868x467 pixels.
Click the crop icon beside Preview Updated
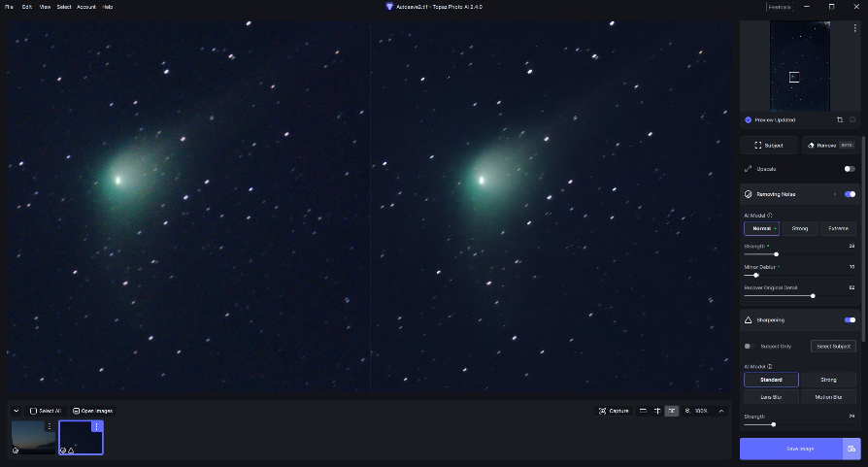click(839, 120)
